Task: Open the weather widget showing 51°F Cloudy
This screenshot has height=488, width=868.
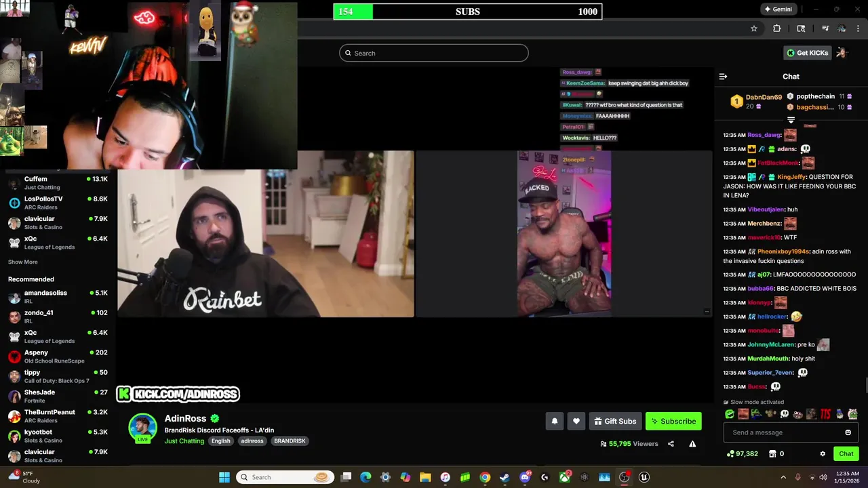Action: (24, 477)
